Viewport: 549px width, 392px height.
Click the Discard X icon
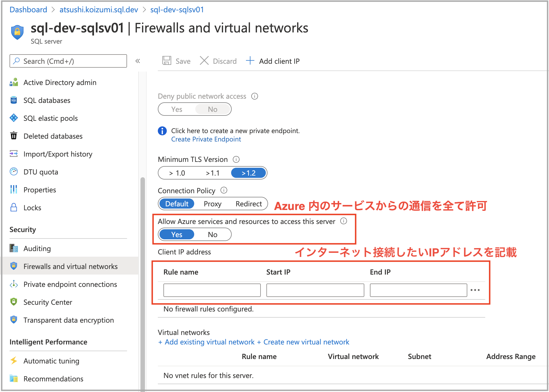pyautogui.click(x=204, y=61)
